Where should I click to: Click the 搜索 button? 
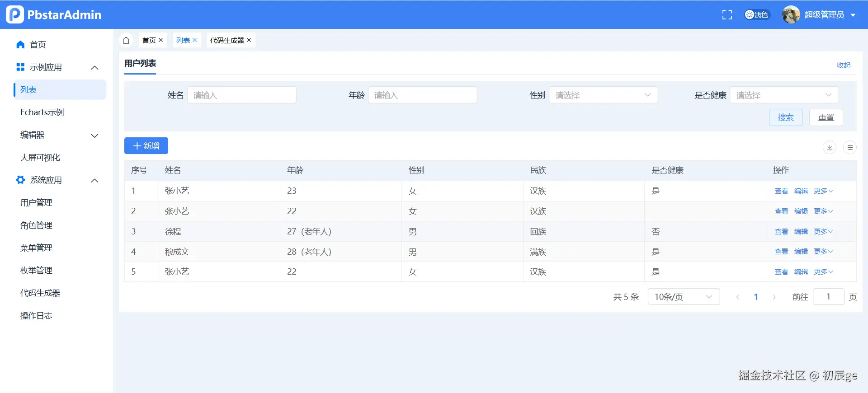coord(786,117)
